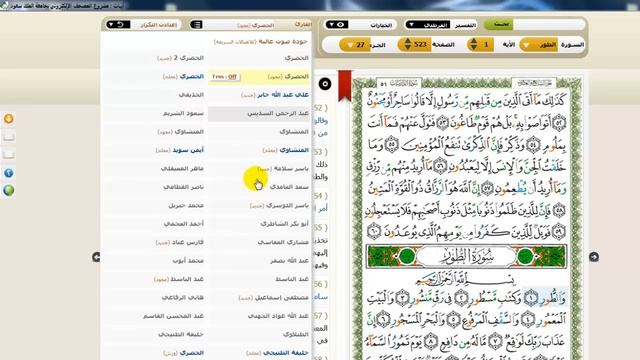
Task: Open the القرطبي tafsir dropdown
Action: pos(428,25)
